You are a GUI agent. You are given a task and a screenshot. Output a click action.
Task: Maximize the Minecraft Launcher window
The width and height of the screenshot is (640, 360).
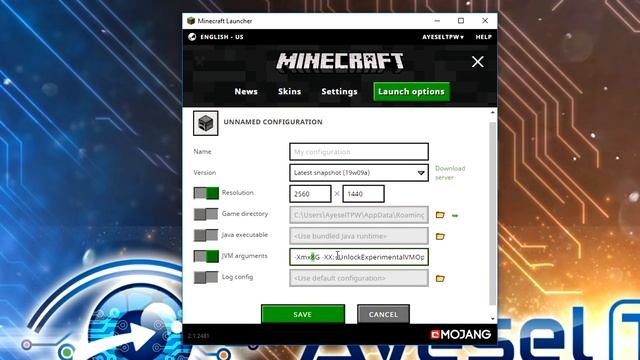[x=461, y=21]
